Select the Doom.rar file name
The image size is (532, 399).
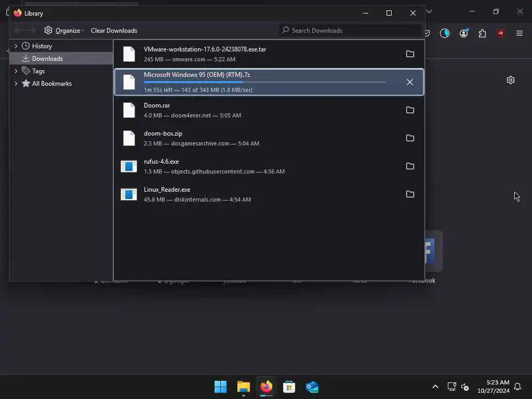(157, 105)
